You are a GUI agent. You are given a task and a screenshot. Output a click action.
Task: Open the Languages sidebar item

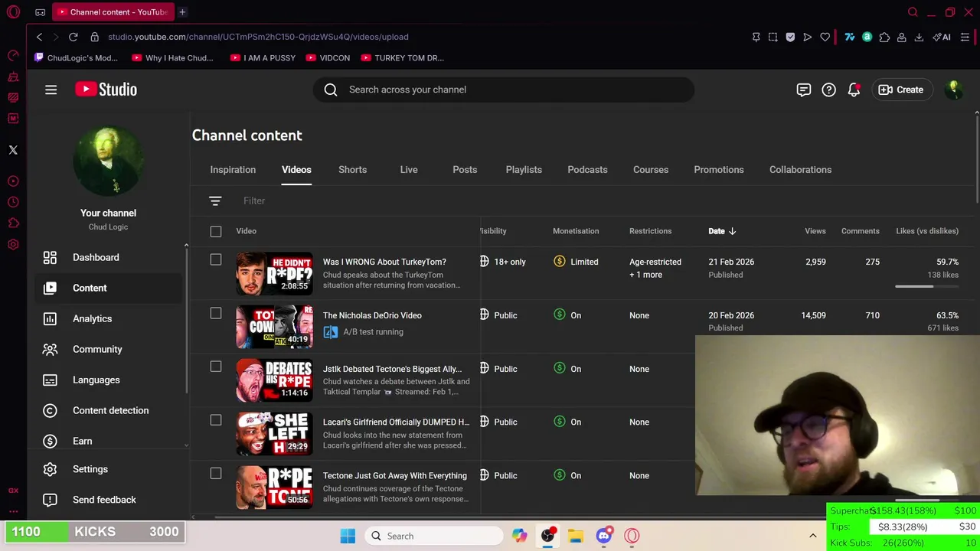point(107,380)
